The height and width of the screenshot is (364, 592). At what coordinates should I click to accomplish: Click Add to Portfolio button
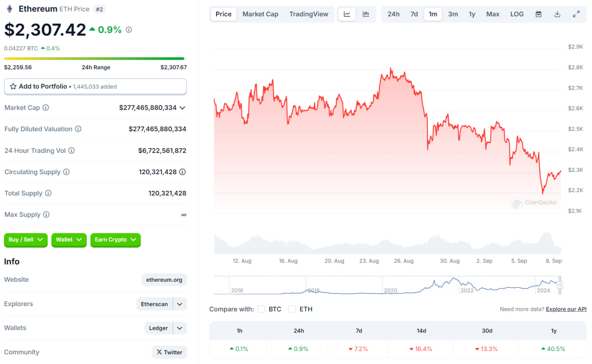pos(95,86)
